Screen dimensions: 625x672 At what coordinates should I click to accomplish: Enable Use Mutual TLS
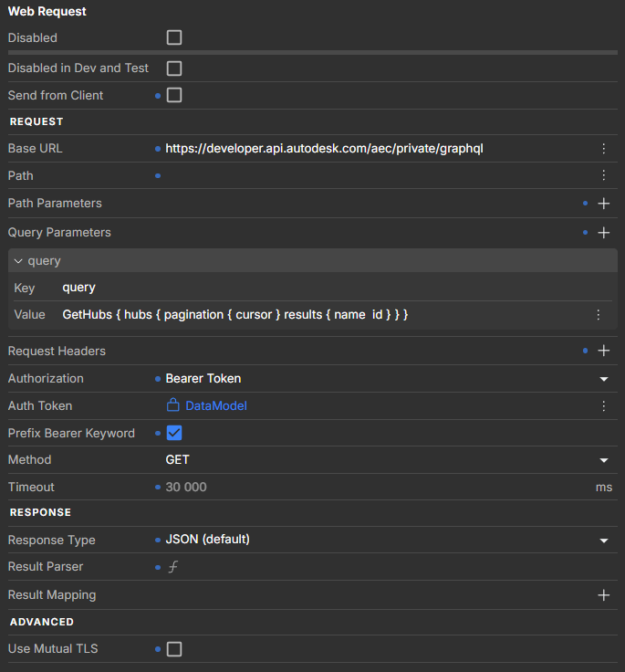click(x=174, y=649)
